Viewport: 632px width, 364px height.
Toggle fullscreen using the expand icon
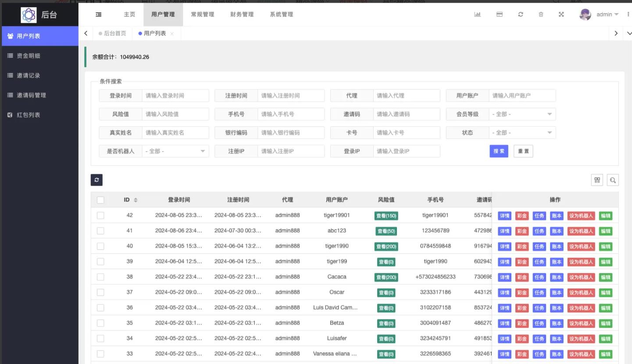pos(561,14)
